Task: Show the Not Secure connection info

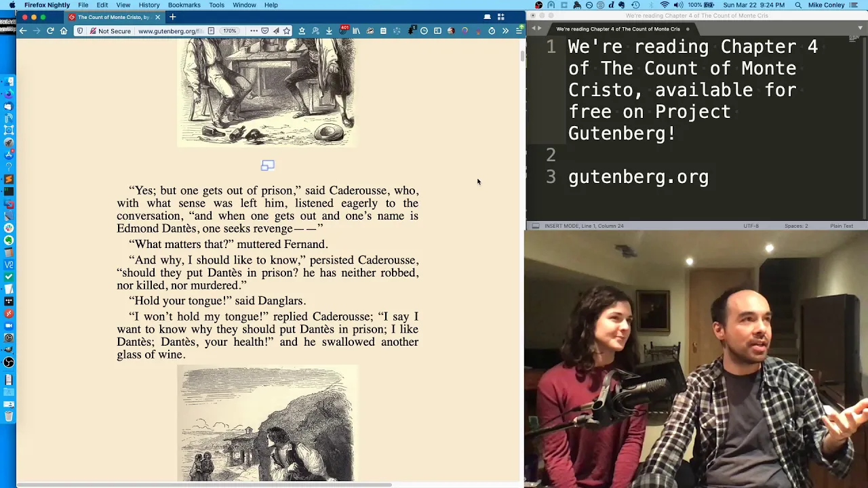Action: [110, 30]
